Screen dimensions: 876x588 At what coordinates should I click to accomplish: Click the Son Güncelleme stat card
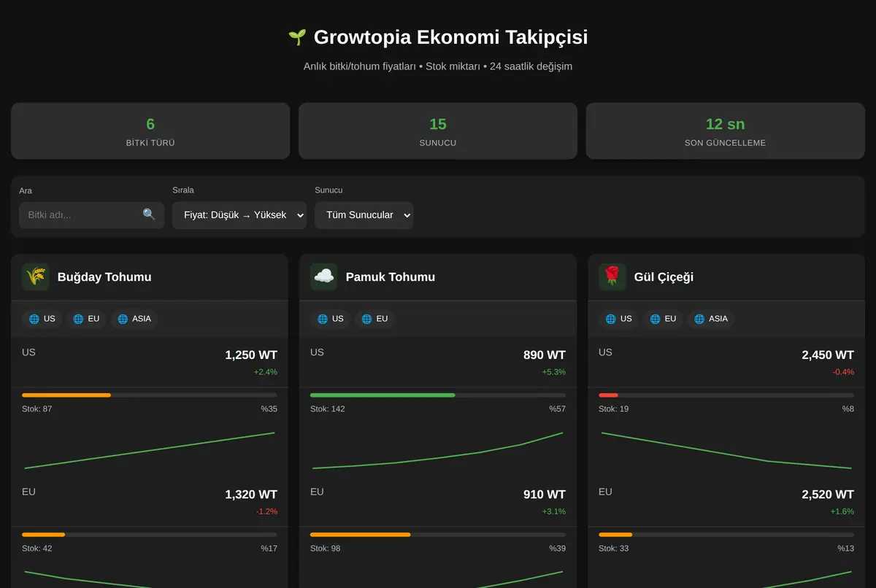pyautogui.click(x=725, y=131)
